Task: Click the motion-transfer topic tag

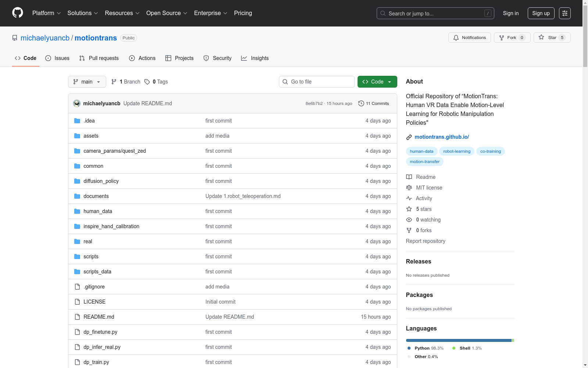Action: coord(425,162)
